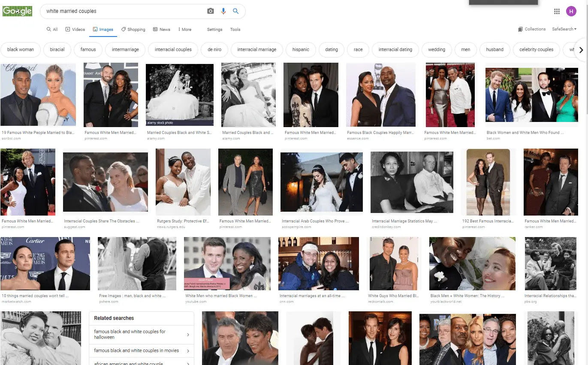The height and width of the screenshot is (365, 588).
Task: Open the Google apps grid
Action: [x=557, y=11]
